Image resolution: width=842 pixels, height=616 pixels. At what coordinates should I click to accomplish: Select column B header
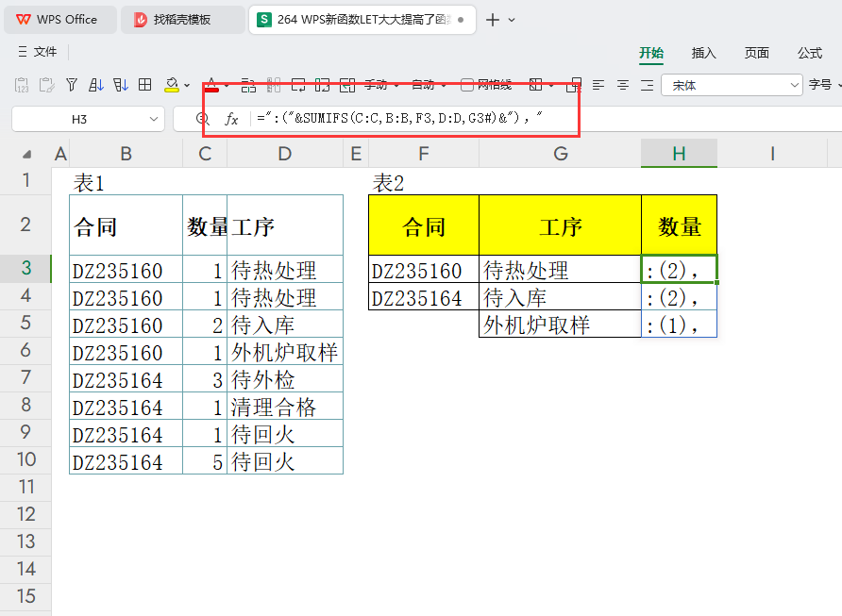click(x=126, y=154)
